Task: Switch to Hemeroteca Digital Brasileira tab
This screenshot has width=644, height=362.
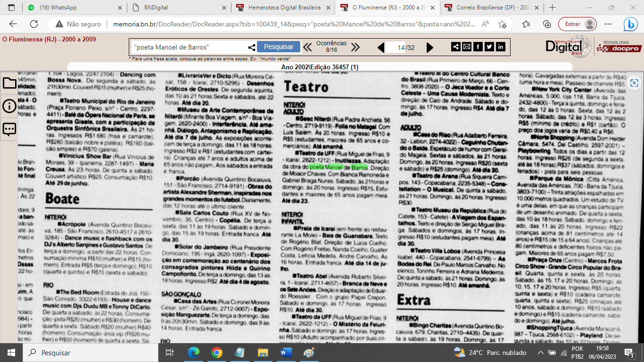Action: [283, 8]
